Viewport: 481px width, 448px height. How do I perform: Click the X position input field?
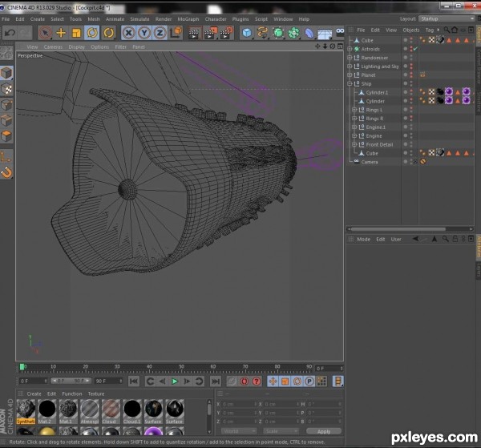(238, 404)
